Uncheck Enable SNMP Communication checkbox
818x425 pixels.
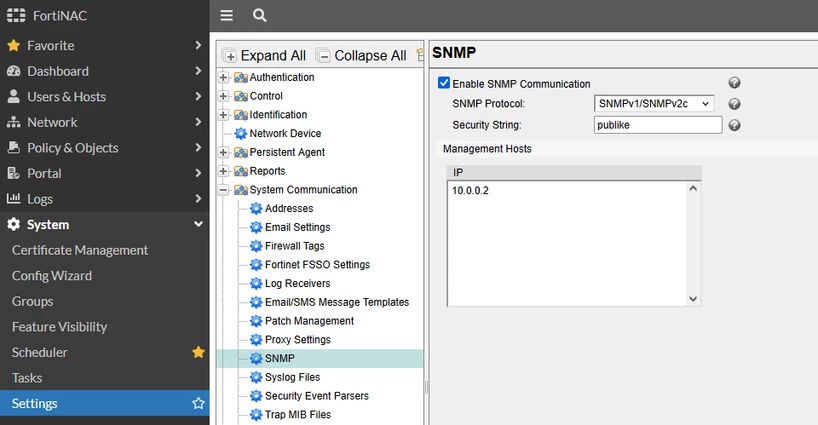444,83
